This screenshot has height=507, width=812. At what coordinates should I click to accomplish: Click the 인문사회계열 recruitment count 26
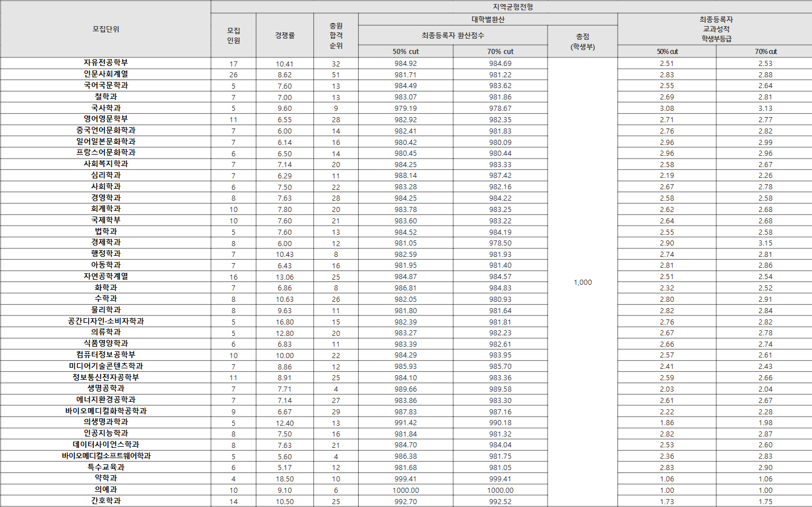coord(233,75)
